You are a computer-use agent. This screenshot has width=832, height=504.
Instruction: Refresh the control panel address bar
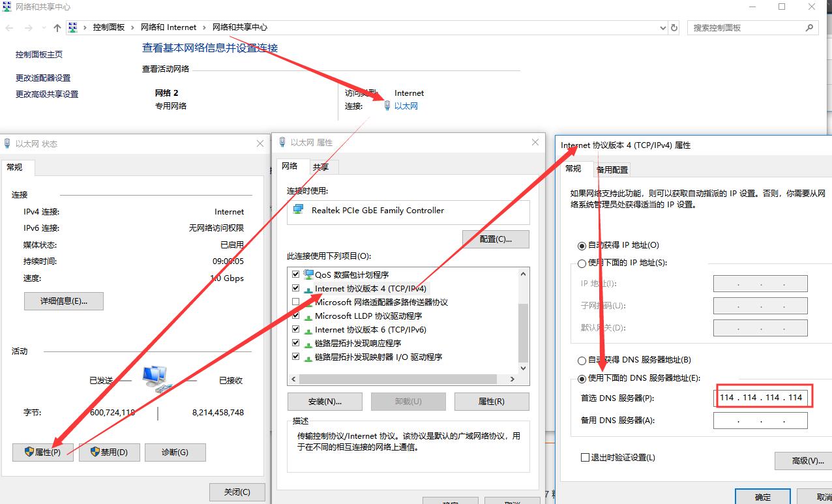(x=674, y=28)
